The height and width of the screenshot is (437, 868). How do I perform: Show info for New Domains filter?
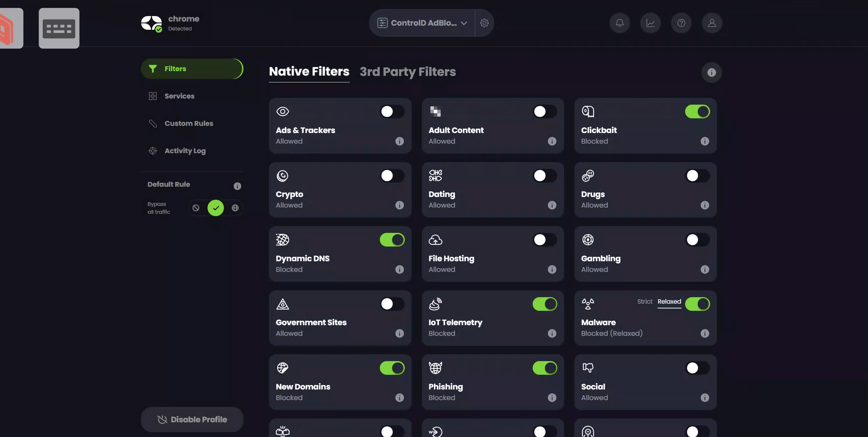click(399, 398)
